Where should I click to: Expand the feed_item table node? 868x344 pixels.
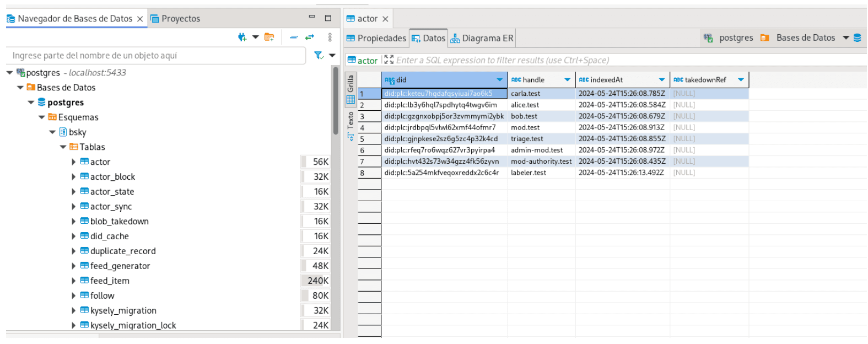[x=74, y=281]
